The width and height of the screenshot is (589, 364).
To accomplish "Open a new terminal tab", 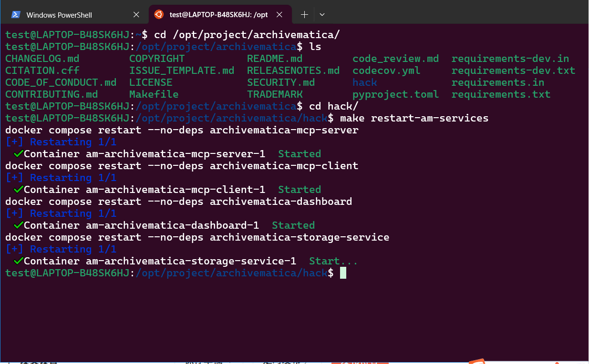I will pyautogui.click(x=304, y=15).
